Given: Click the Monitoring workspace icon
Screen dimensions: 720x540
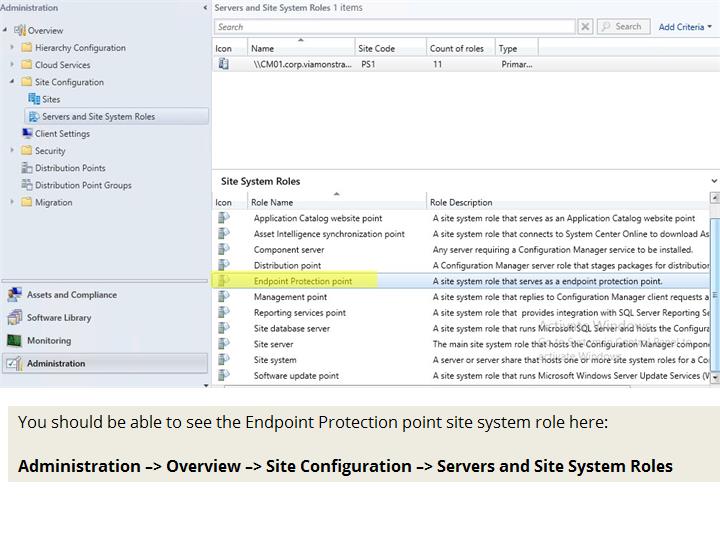Looking at the screenshot, I should [x=14, y=341].
